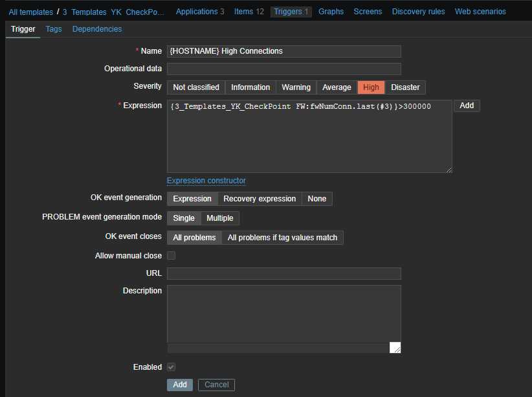Set severity to Disaster
The width and height of the screenshot is (532, 397).
(x=405, y=87)
